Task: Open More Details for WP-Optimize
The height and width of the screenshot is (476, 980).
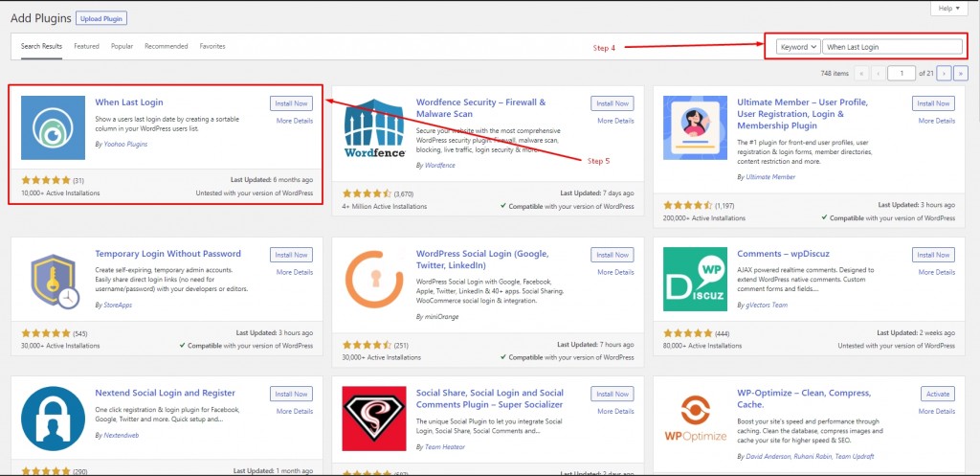Action: pos(936,411)
